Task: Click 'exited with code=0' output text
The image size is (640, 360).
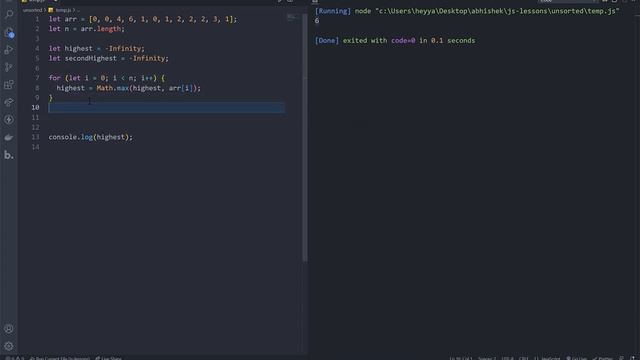Action: pos(379,40)
